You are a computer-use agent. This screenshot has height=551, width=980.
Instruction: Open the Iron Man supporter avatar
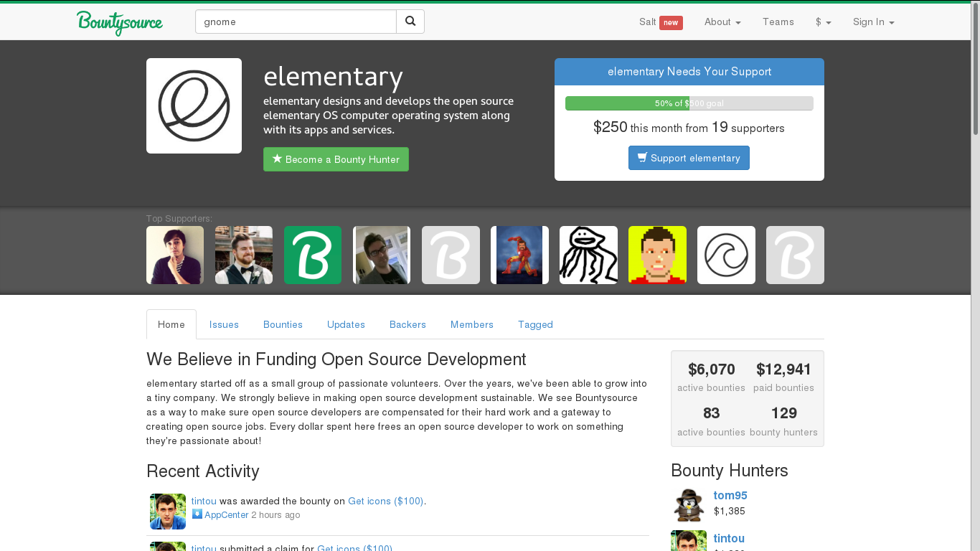pyautogui.click(x=519, y=255)
